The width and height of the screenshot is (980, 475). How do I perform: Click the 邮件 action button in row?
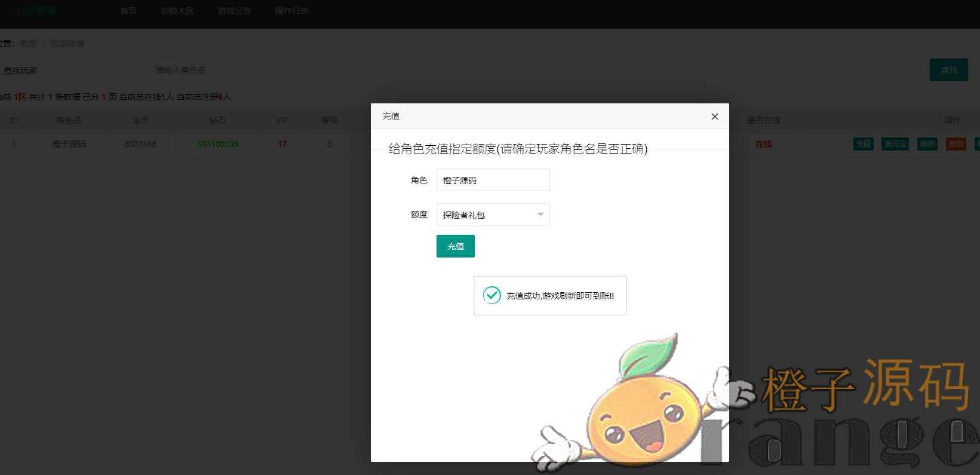(927, 144)
